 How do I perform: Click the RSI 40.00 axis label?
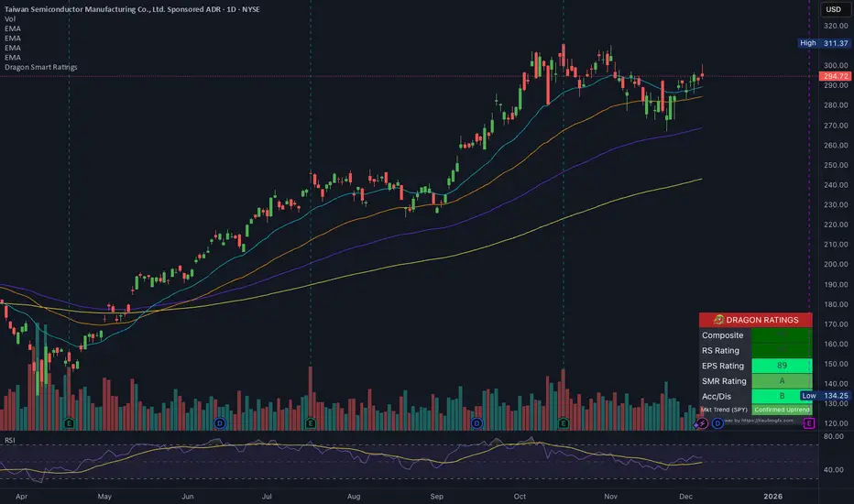[x=834, y=470]
